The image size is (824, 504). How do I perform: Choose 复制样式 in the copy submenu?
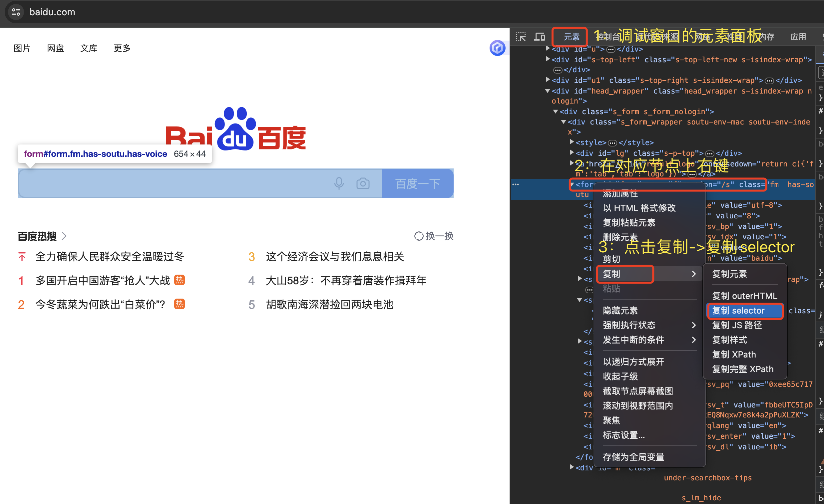click(745, 340)
